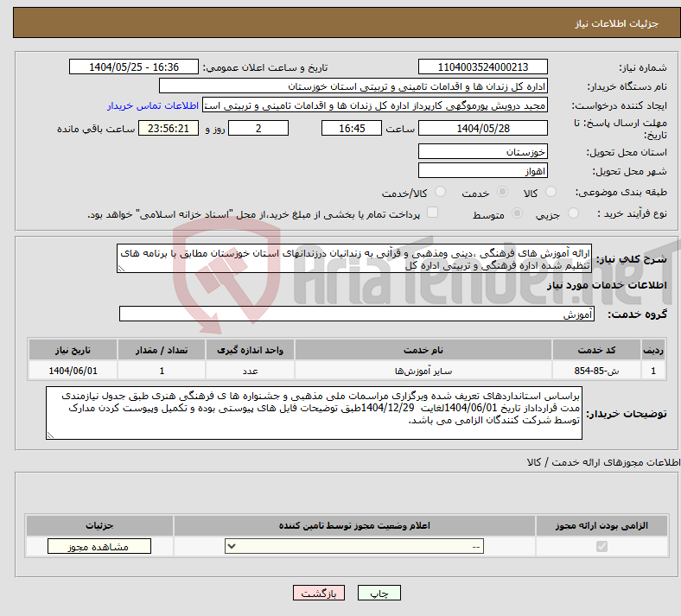This screenshot has height=616, width=681.
Task: Click the need date cell 1404/06/01
Action: tap(73, 371)
